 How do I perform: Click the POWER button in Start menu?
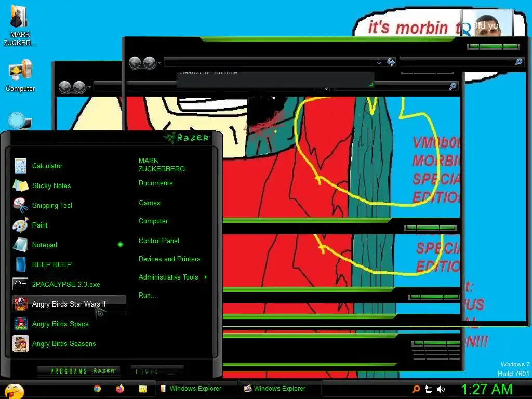coord(157,371)
